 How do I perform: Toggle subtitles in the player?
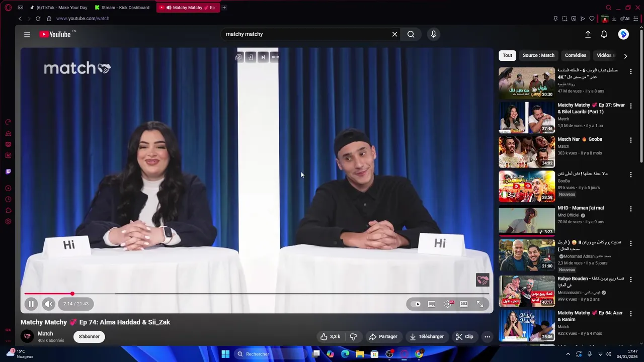click(x=432, y=304)
